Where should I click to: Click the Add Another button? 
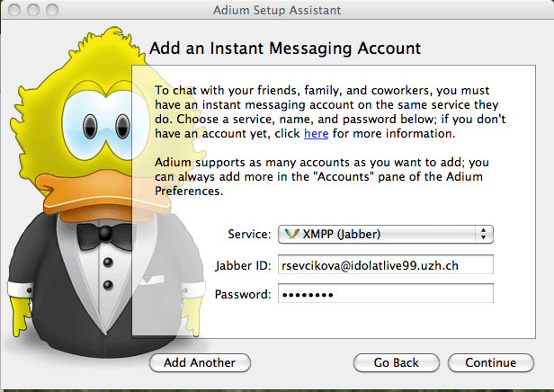tap(200, 362)
